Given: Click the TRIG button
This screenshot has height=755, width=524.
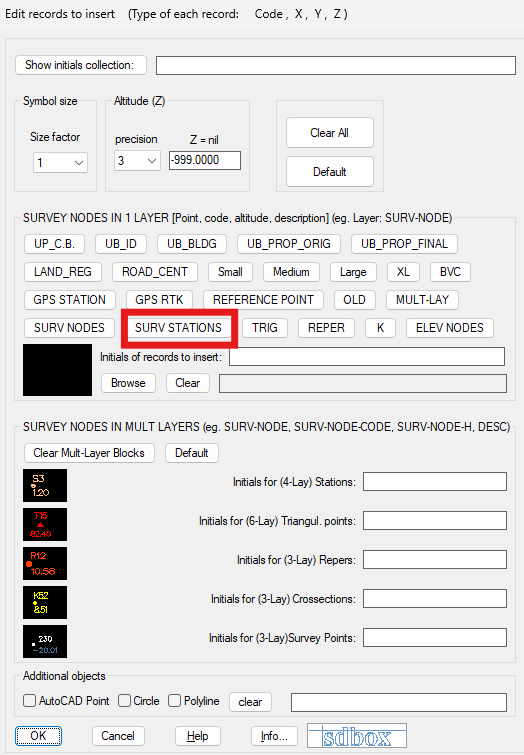Looking at the screenshot, I should click(x=265, y=328).
